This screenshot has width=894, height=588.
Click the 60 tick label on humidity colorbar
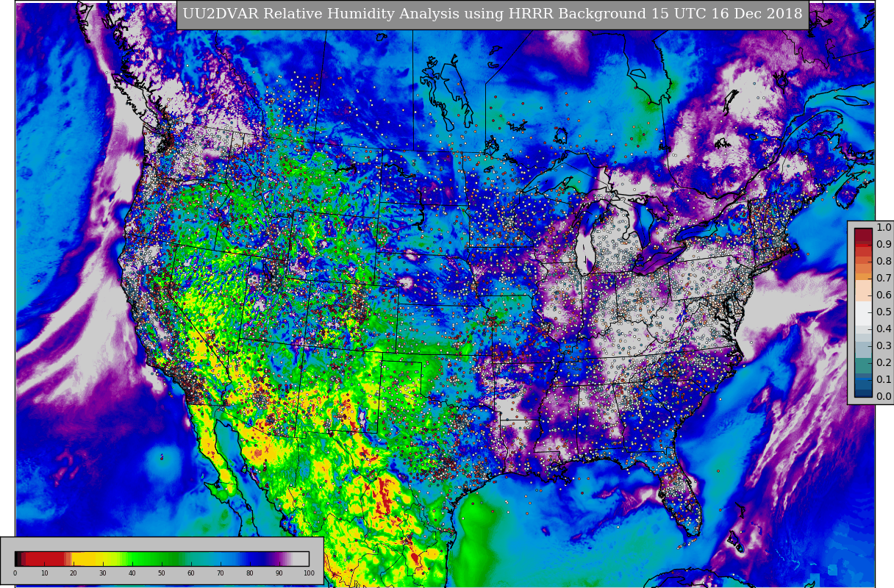pyautogui.click(x=191, y=573)
